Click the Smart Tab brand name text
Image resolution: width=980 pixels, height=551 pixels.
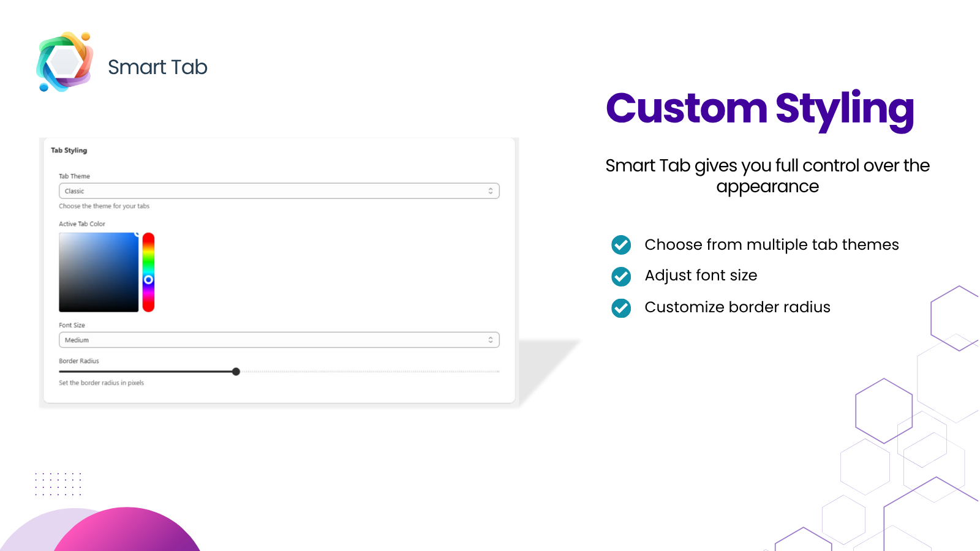[x=158, y=67]
